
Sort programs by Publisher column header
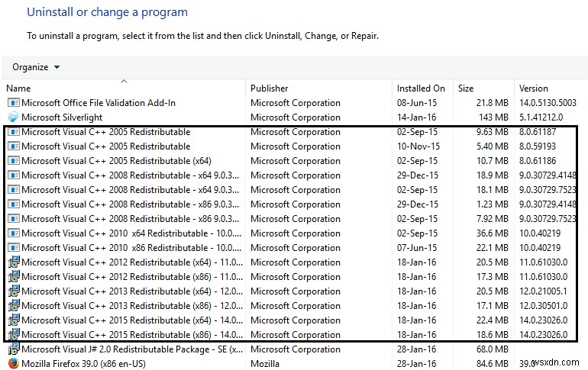(x=270, y=88)
